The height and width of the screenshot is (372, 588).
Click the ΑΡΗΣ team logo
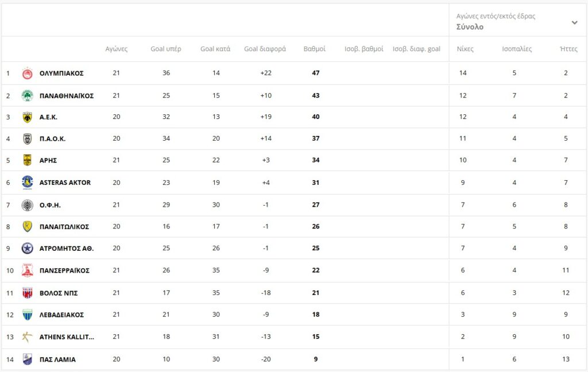click(28, 160)
